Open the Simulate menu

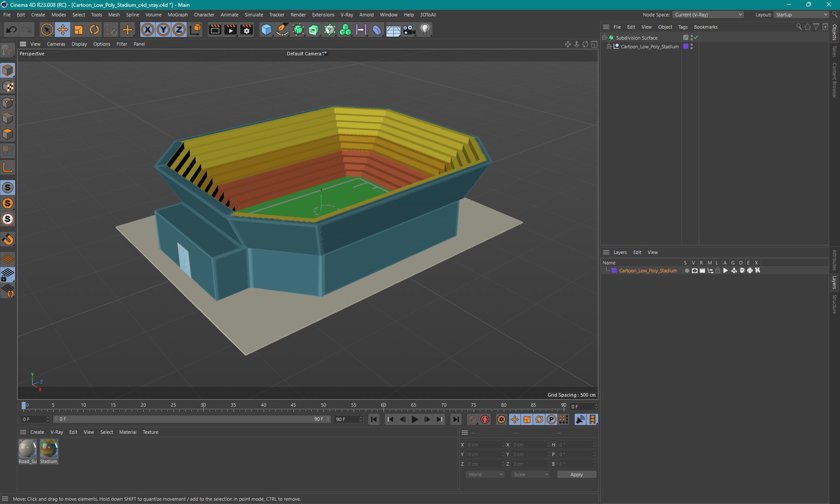[x=254, y=15]
